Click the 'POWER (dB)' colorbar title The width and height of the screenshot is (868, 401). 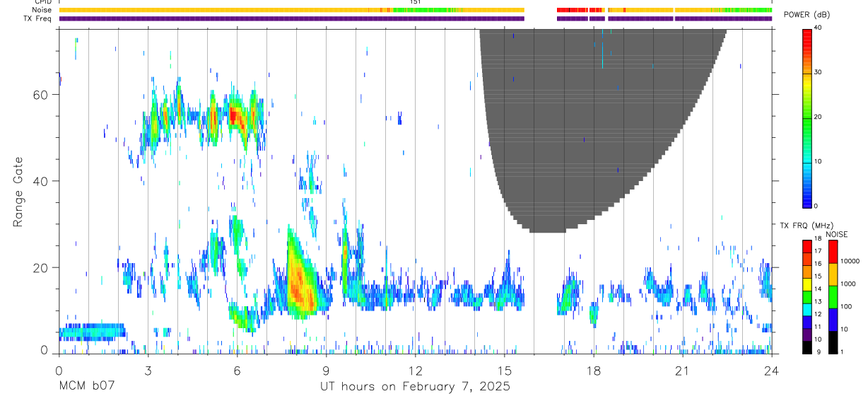point(807,16)
